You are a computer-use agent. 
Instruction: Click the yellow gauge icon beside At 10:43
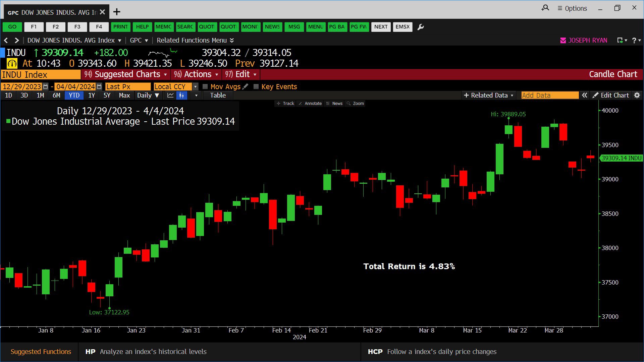12,63
